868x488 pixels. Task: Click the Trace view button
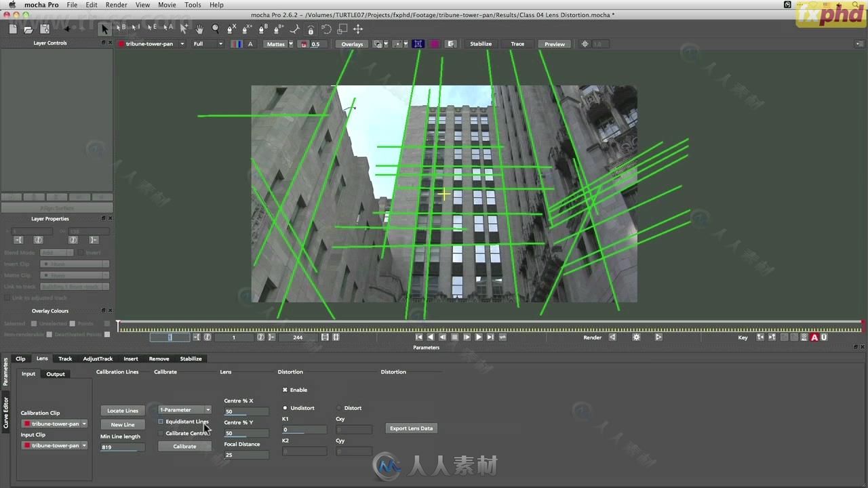click(x=517, y=44)
